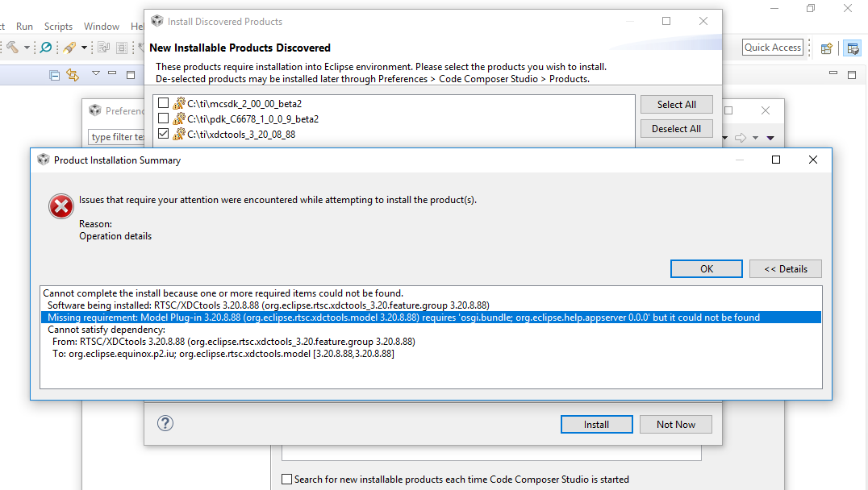Open the Preferences dialog view menu triangle
This screenshot has height=490, width=868.
(770, 138)
